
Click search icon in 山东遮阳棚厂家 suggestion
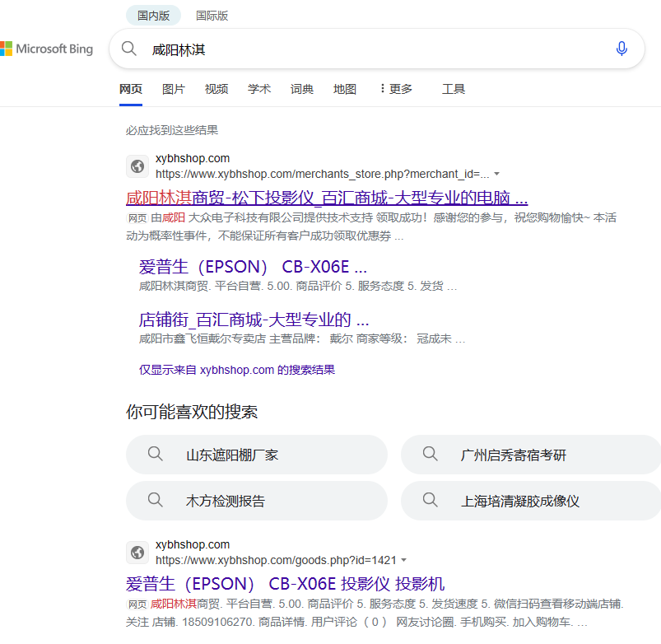155,454
